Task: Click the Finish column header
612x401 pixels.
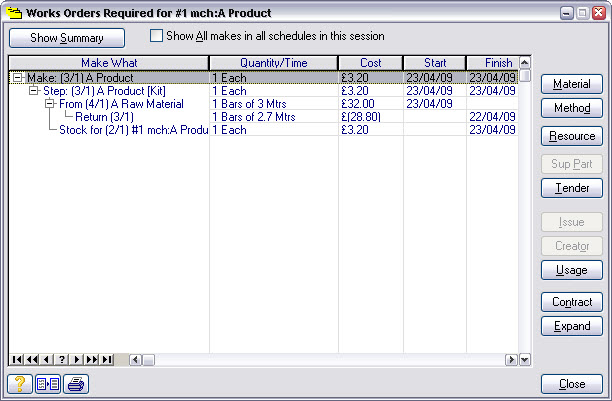Action: click(493, 63)
